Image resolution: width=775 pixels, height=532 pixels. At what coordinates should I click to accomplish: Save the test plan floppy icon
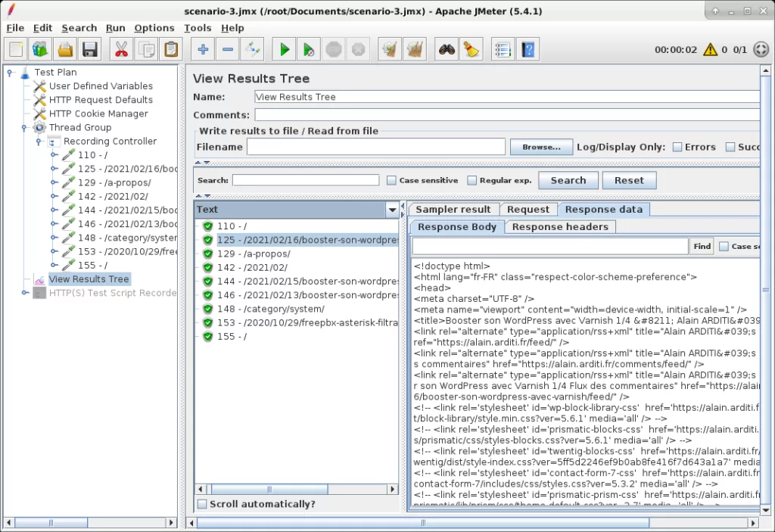[90, 49]
